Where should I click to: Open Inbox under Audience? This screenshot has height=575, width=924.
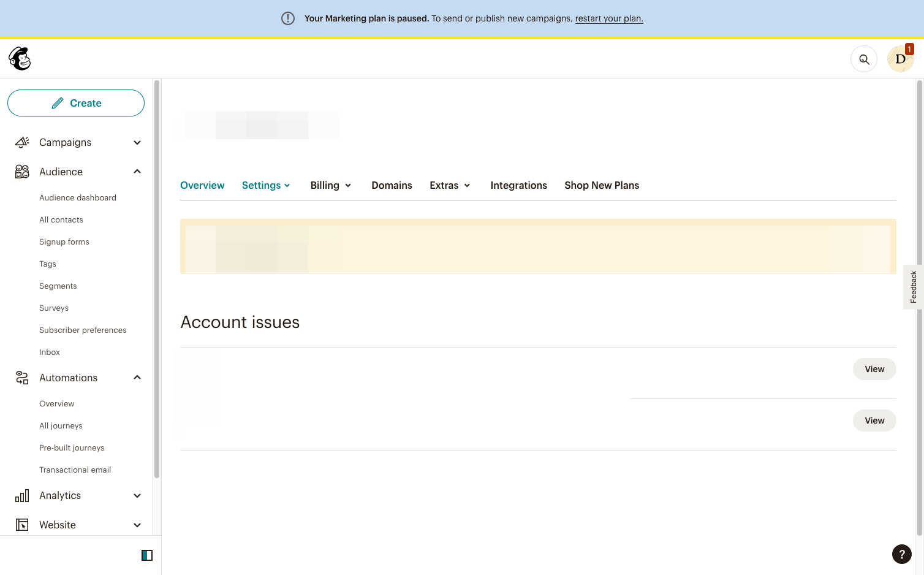50,352
